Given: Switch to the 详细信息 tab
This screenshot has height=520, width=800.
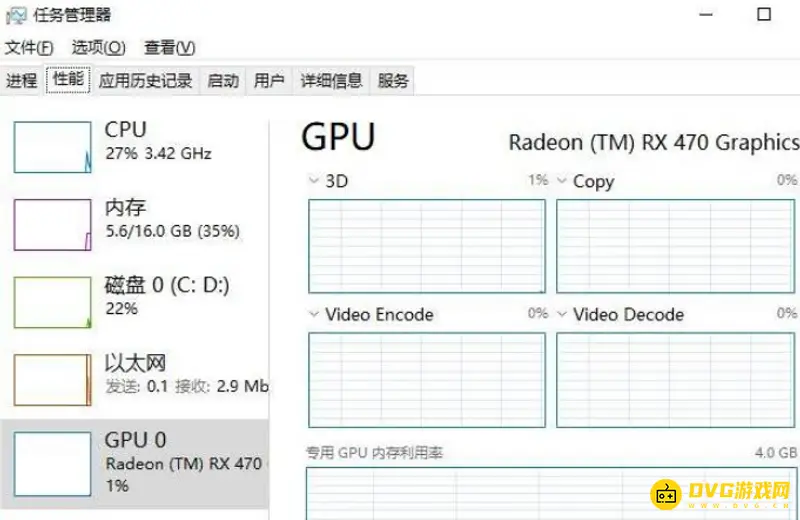Looking at the screenshot, I should [x=332, y=81].
